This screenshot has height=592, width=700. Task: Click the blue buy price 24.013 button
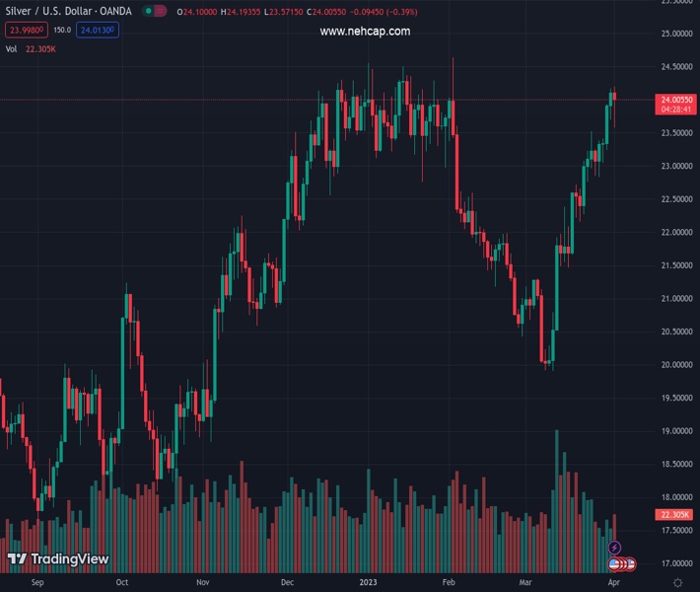[99, 30]
